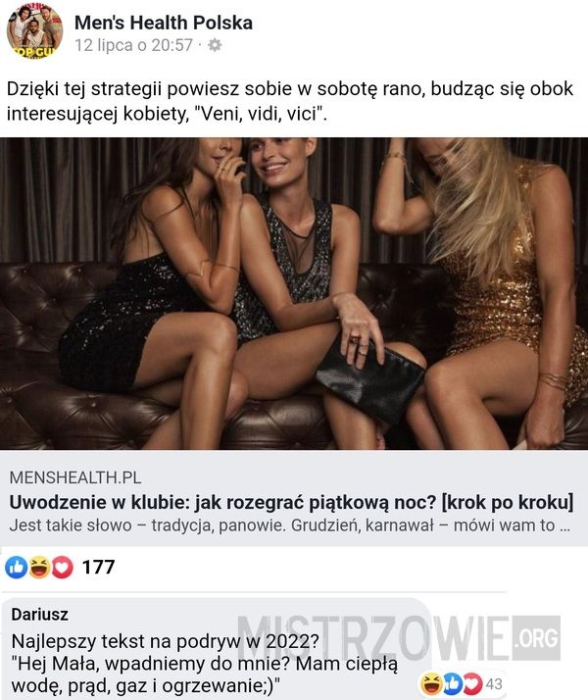Screen dimensions: 588x700
Task: Open Men's Health Polska page name
Action: pos(164,23)
